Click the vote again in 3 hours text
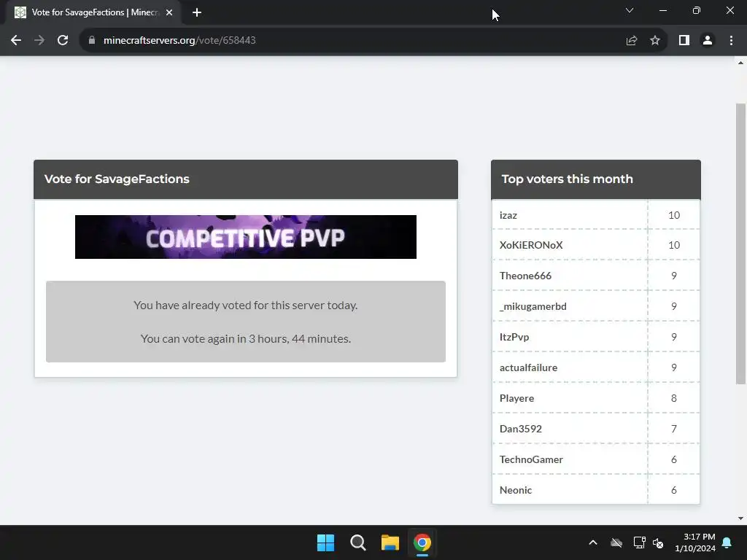This screenshot has height=560, width=747. (246, 338)
